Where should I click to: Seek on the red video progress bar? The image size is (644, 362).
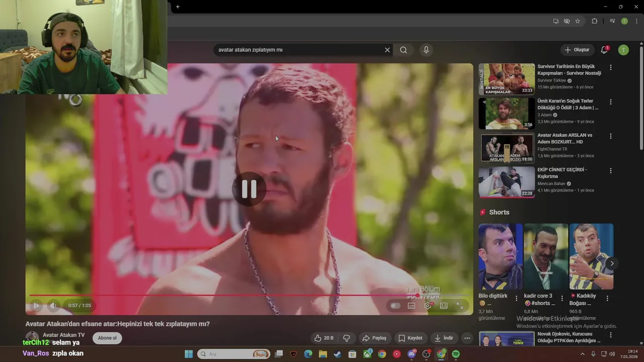pyautogui.click(x=250, y=295)
